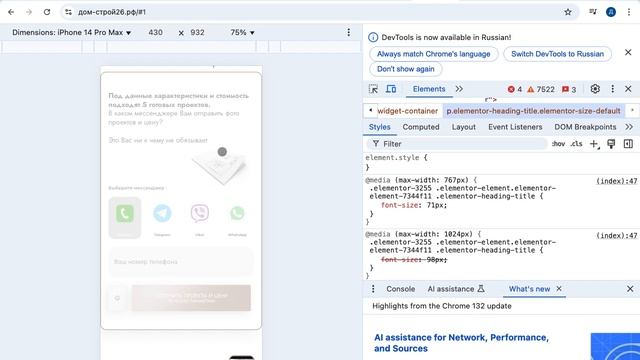Click the address bar URL
The height and width of the screenshot is (360, 640).
112,12
